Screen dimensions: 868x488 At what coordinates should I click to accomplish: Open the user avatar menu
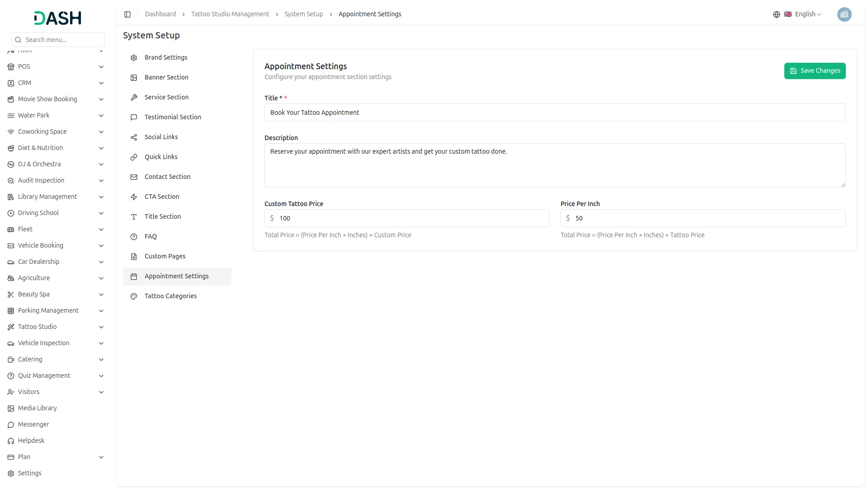(x=844, y=14)
